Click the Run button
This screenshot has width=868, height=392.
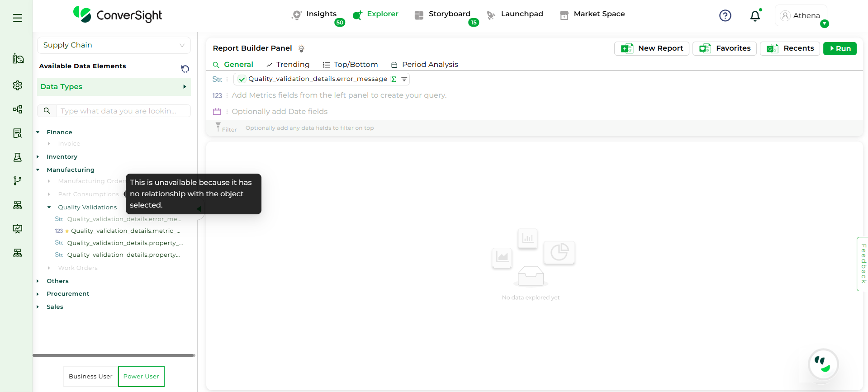[x=840, y=48]
